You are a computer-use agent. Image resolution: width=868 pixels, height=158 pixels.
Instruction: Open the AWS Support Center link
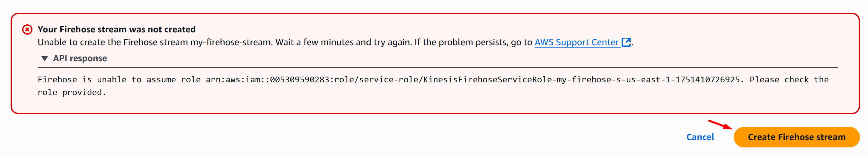(576, 42)
